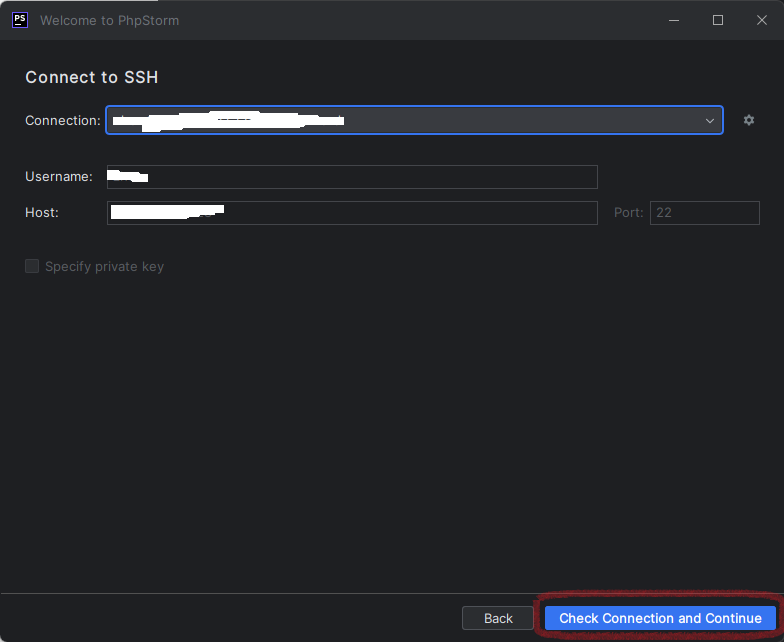Click the Username input field
This screenshot has height=642, width=784.
[352, 177]
